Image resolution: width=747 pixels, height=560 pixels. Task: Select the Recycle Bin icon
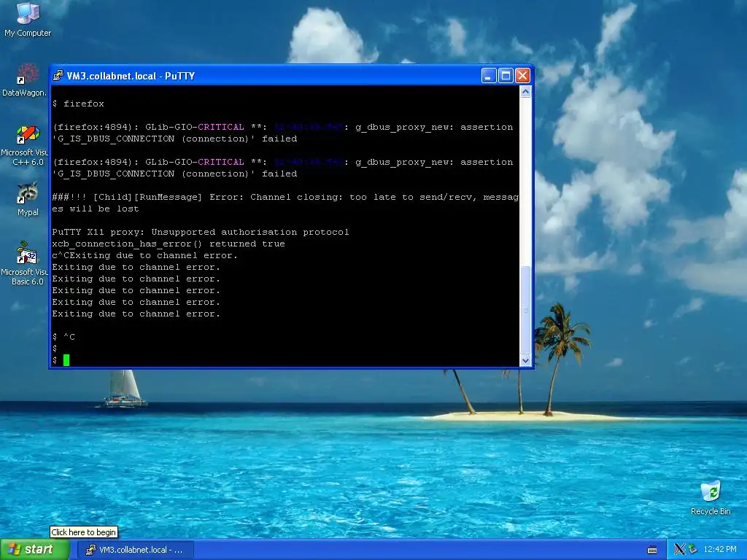click(x=711, y=498)
